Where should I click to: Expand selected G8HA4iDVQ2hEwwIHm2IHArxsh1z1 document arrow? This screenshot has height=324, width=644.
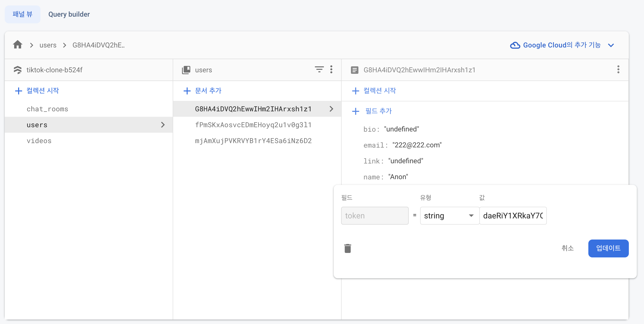(x=331, y=109)
